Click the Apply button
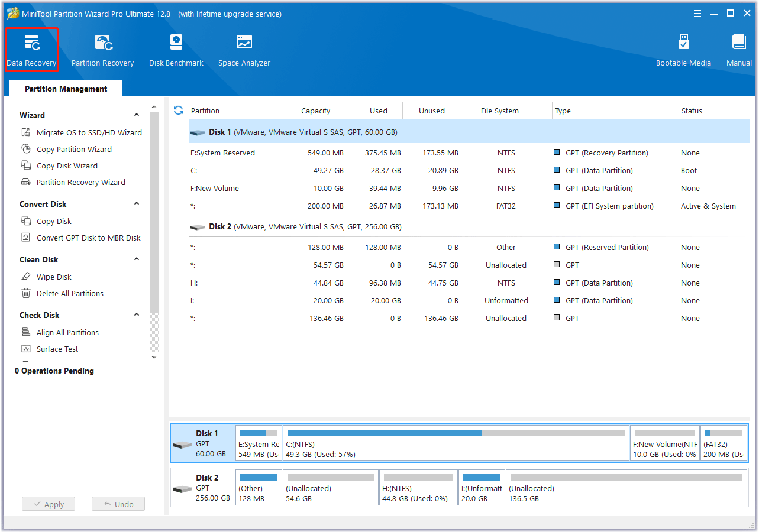Viewport: 759px width, 532px height. [48, 504]
